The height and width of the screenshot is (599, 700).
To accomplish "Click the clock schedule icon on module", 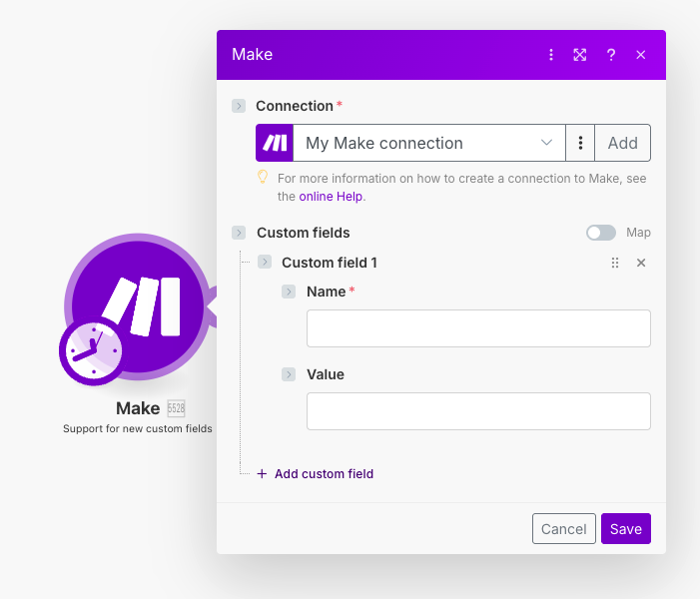I will tap(92, 352).
